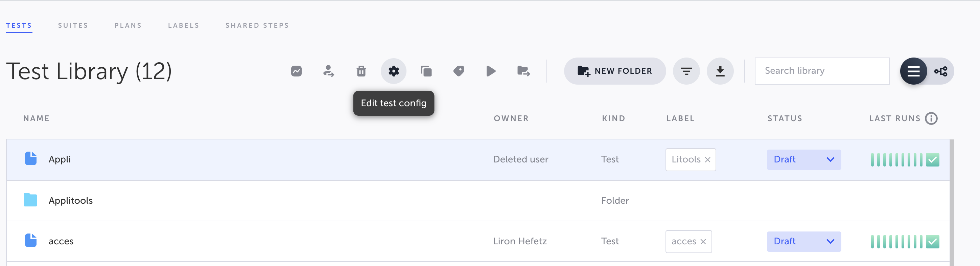
Task: Click the move to folder icon
Action: click(523, 71)
